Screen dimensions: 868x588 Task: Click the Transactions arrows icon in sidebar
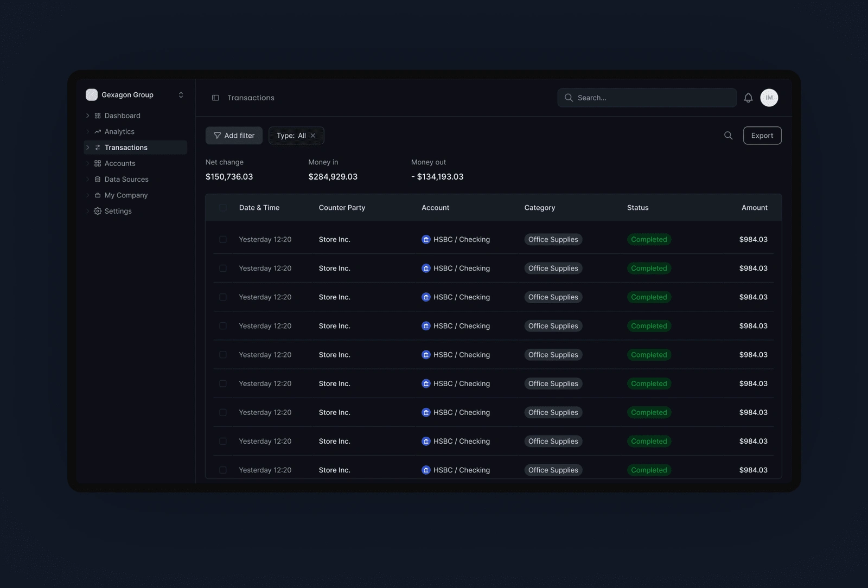[98, 148]
